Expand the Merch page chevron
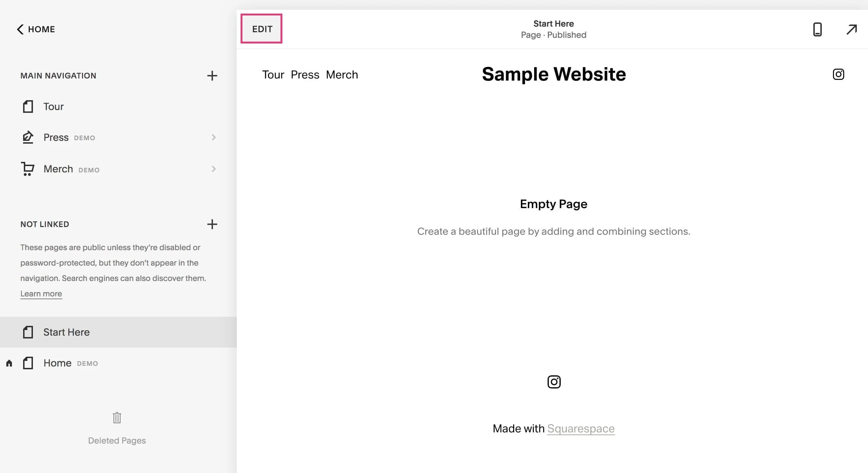 click(214, 169)
